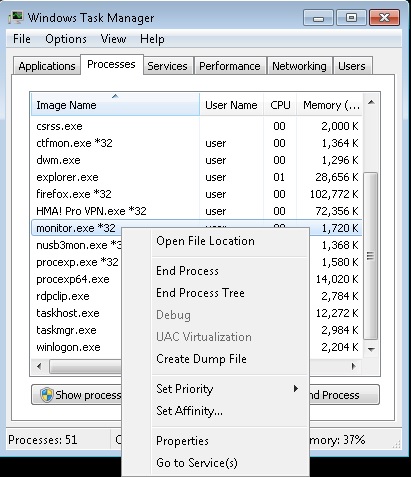The width and height of the screenshot is (411, 477).
Task: Minimize the Task Manager window
Action: pyautogui.click(x=318, y=18)
